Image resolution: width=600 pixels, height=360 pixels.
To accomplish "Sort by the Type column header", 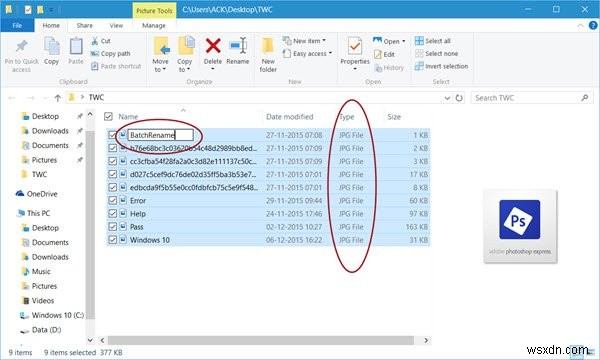I will click(347, 117).
